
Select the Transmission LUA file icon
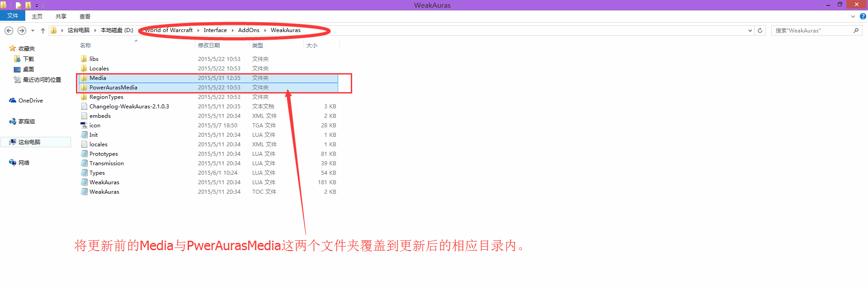click(84, 163)
